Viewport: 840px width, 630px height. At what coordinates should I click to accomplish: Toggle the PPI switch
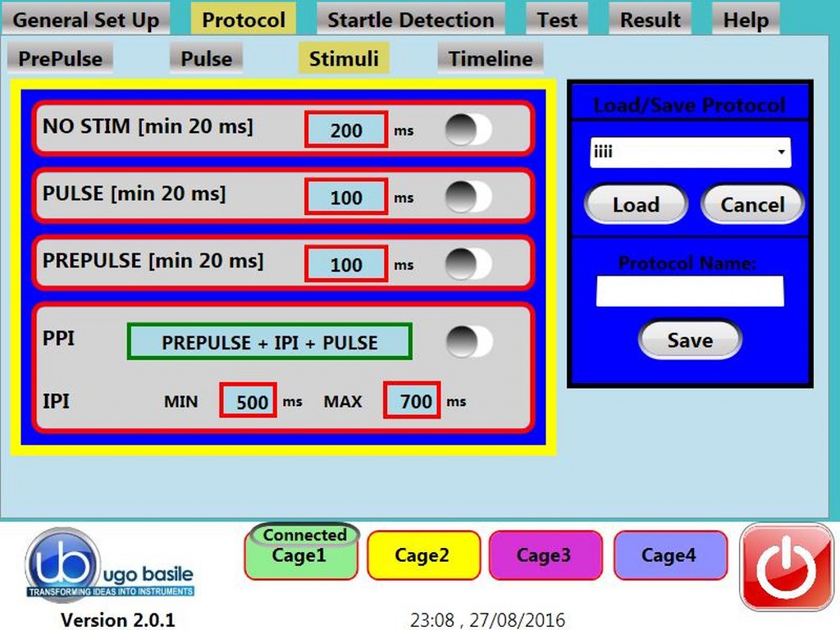tap(469, 341)
